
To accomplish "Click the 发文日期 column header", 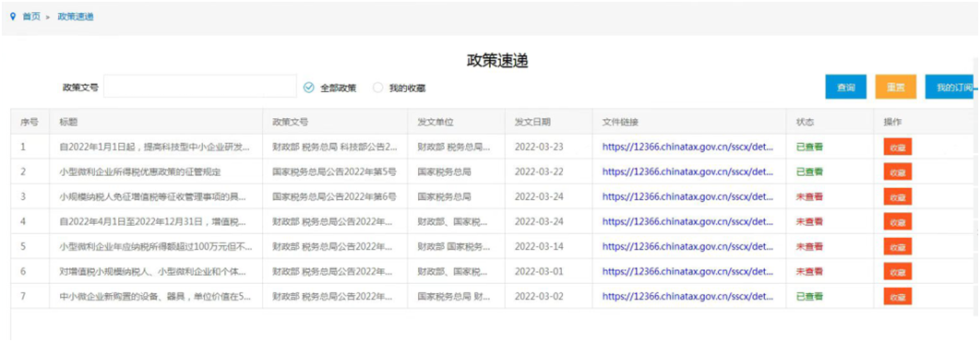I will click(x=549, y=122).
